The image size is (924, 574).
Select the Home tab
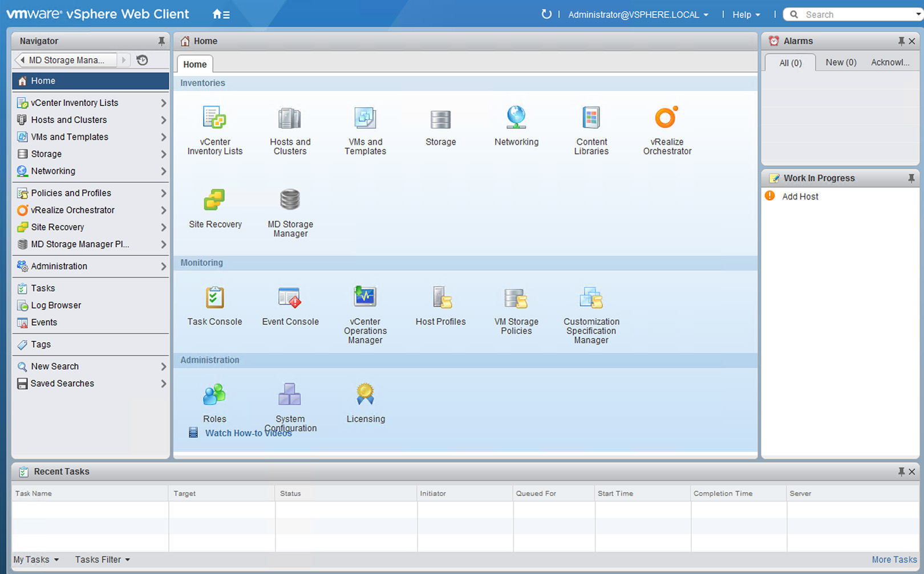194,64
